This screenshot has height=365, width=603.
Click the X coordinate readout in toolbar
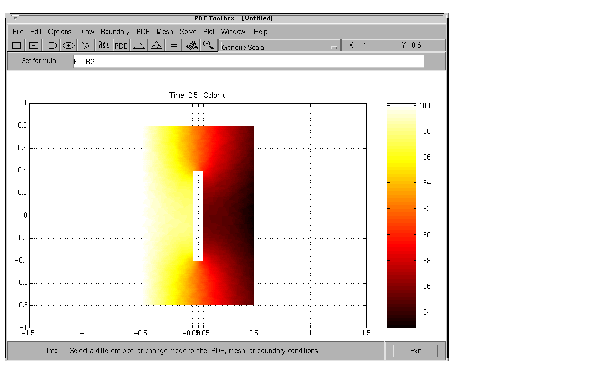click(x=358, y=45)
